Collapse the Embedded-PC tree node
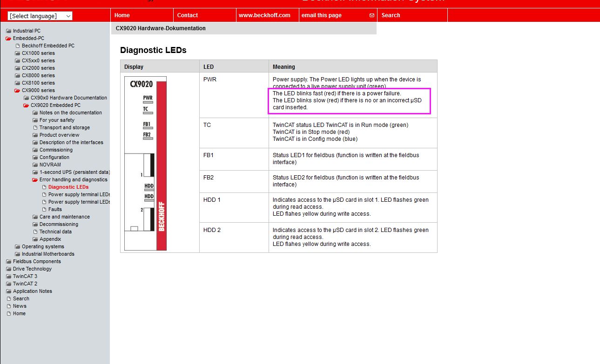 coord(8,39)
